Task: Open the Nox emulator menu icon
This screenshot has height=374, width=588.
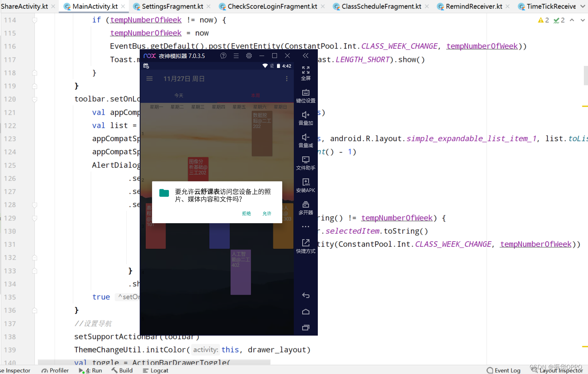Action: [x=236, y=56]
